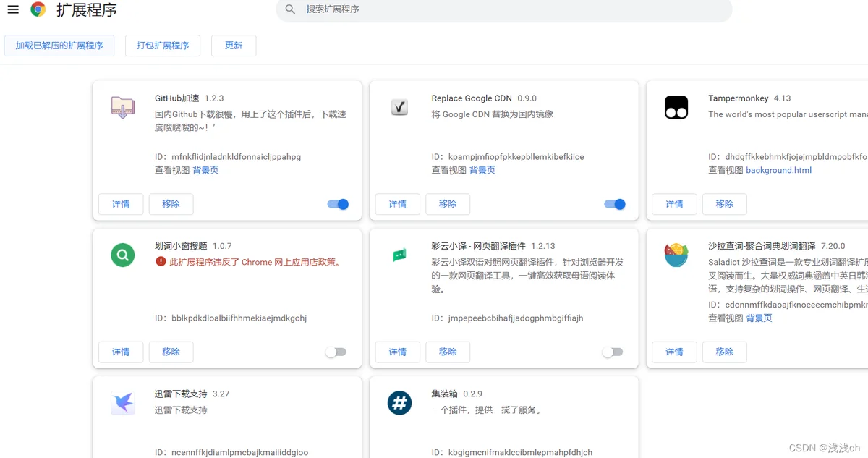Focus the 搜索扩展程序 search field
The height and width of the screenshot is (458, 868).
pos(504,9)
